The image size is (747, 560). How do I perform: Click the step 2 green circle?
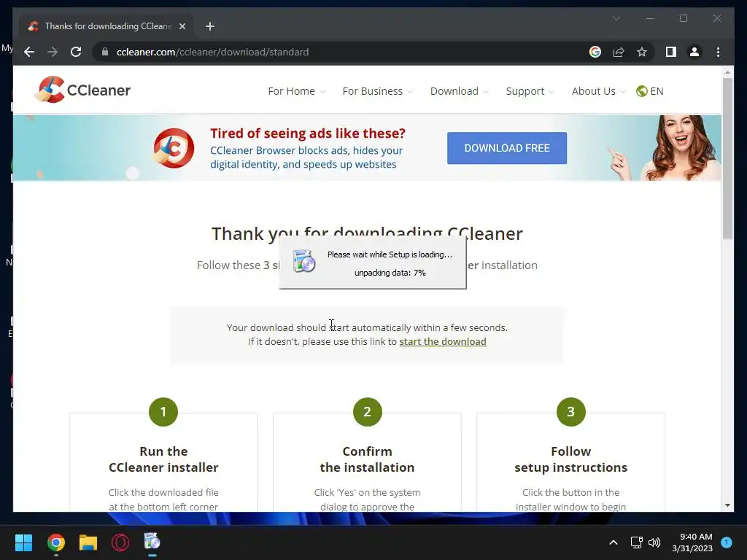pos(368,412)
